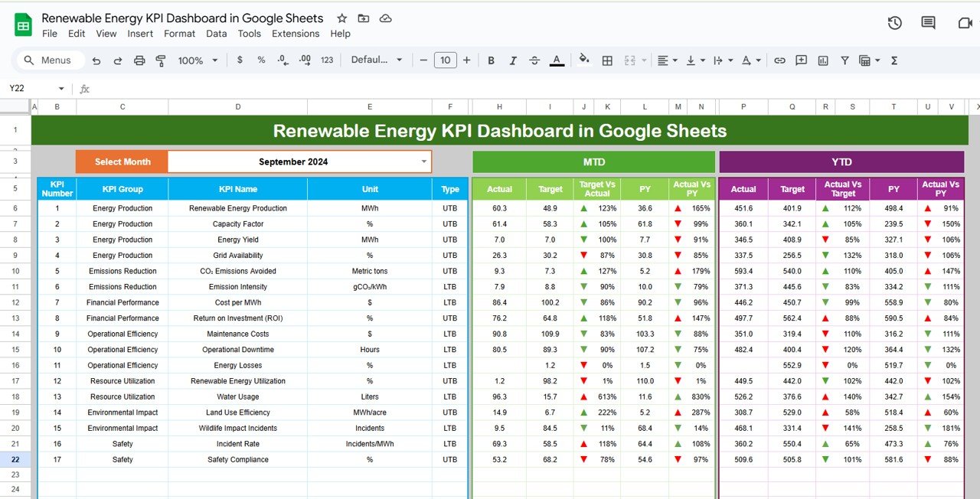
Task: Decrease font size minus button
Action: (x=423, y=60)
